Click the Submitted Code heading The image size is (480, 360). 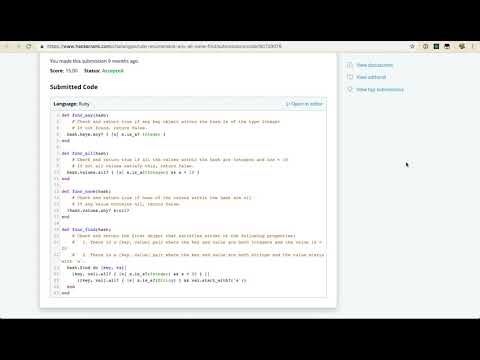[74, 87]
